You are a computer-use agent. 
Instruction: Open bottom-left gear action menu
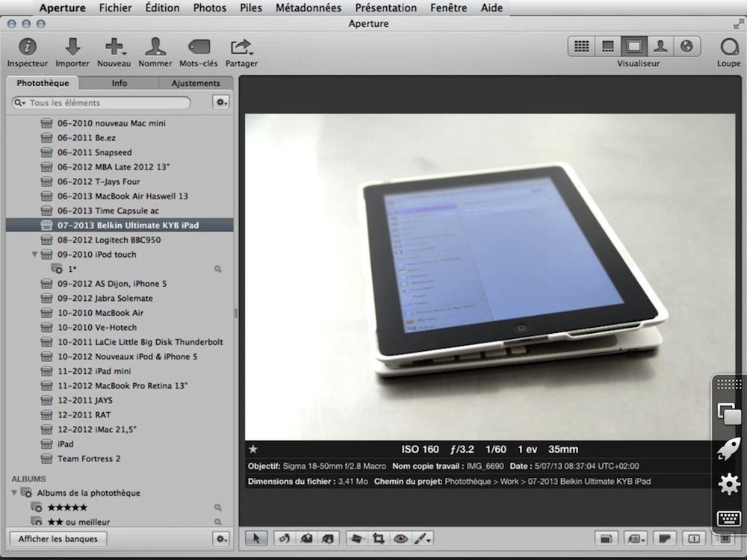pos(220,538)
